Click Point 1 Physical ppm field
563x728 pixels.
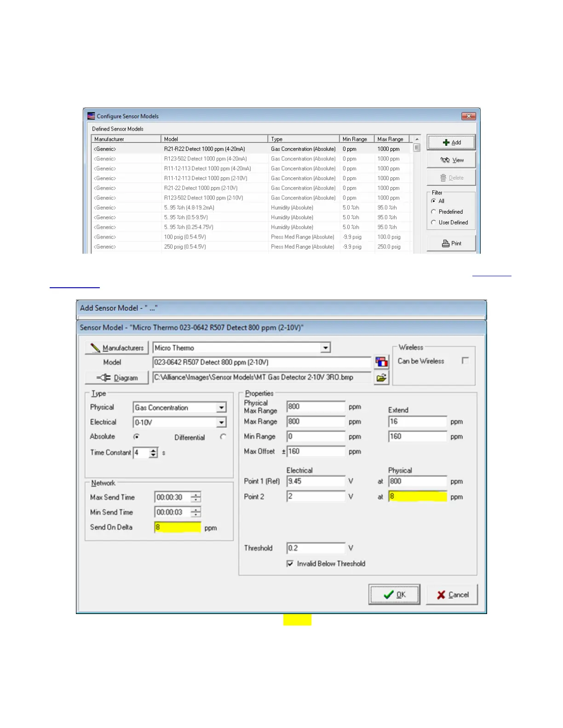click(x=418, y=481)
